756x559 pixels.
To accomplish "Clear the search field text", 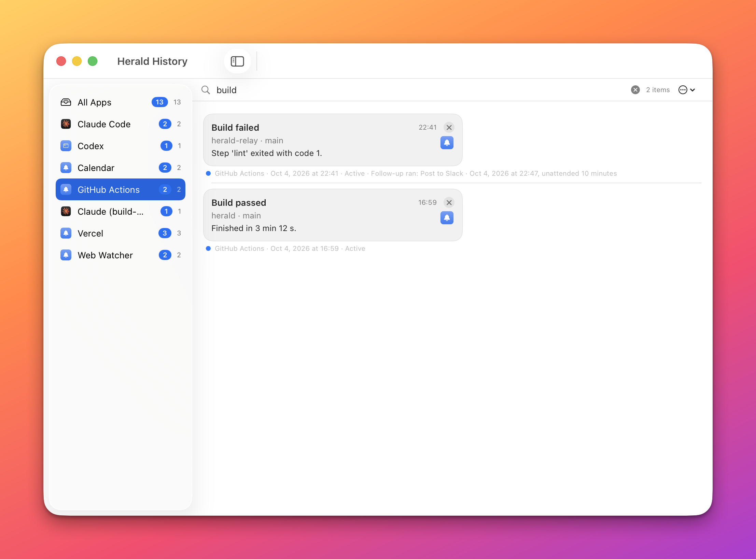I will 635,90.
